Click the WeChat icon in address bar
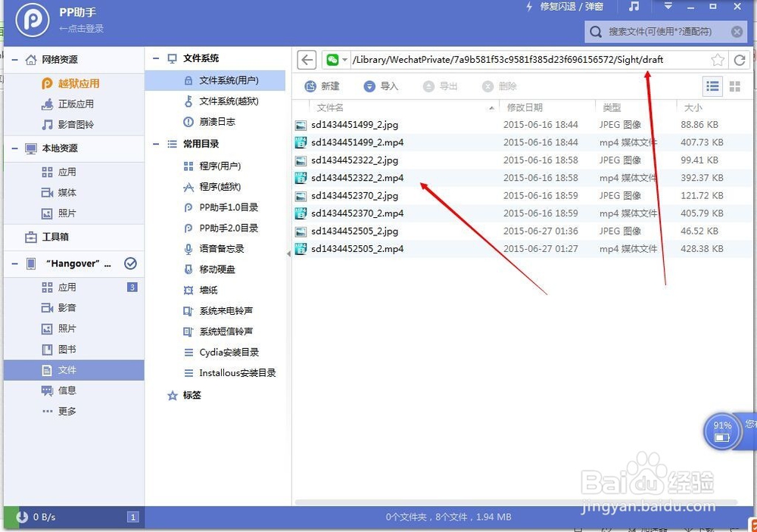The width and height of the screenshot is (757, 532). click(x=333, y=59)
